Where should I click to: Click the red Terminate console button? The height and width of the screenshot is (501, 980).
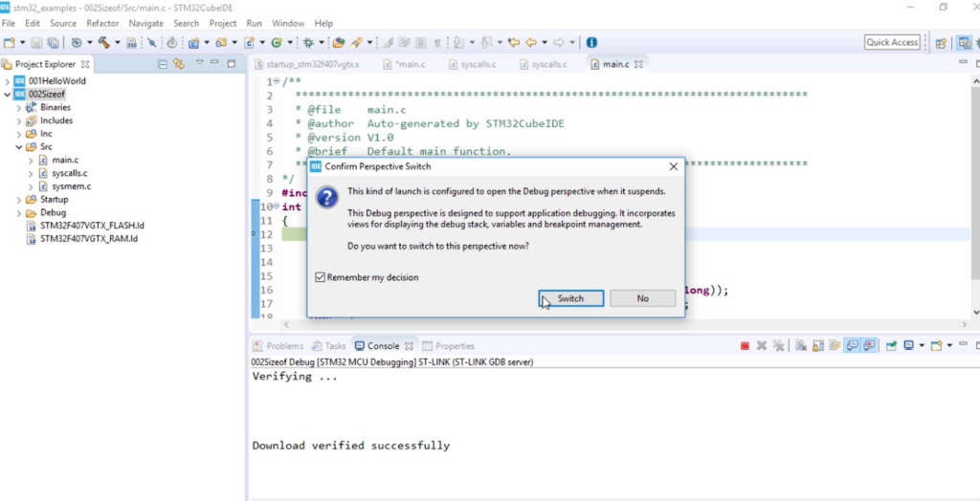[x=745, y=345]
